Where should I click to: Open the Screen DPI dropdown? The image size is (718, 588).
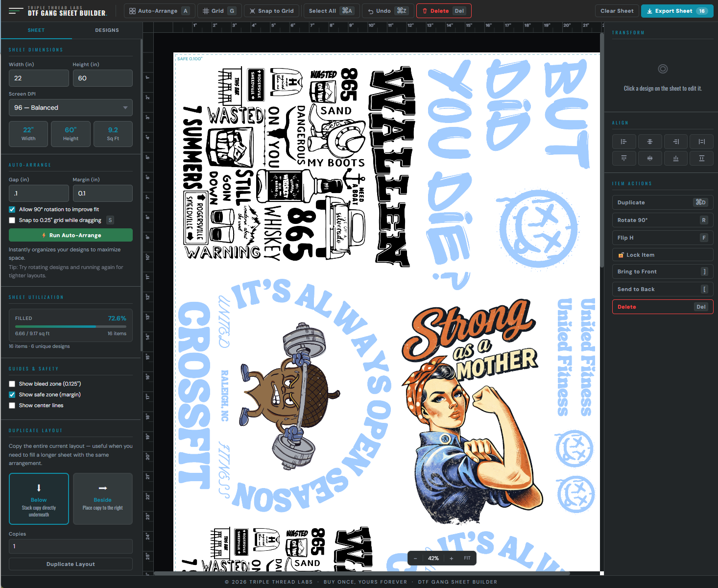[71, 108]
